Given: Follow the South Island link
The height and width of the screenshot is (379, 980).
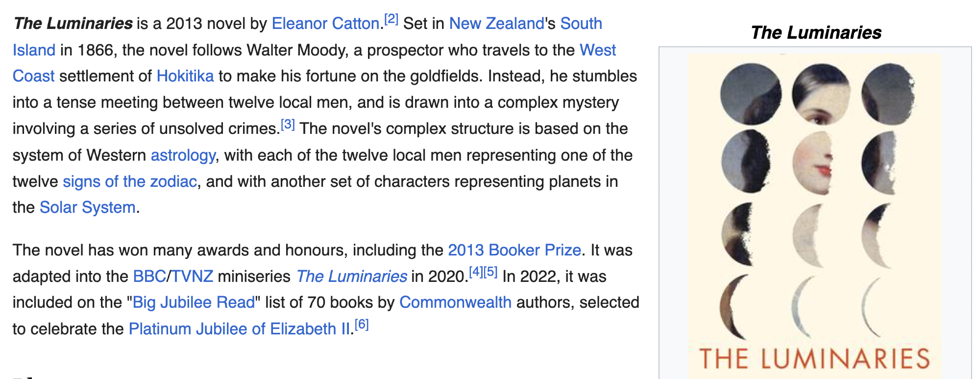Looking at the screenshot, I should click(581, 24).
